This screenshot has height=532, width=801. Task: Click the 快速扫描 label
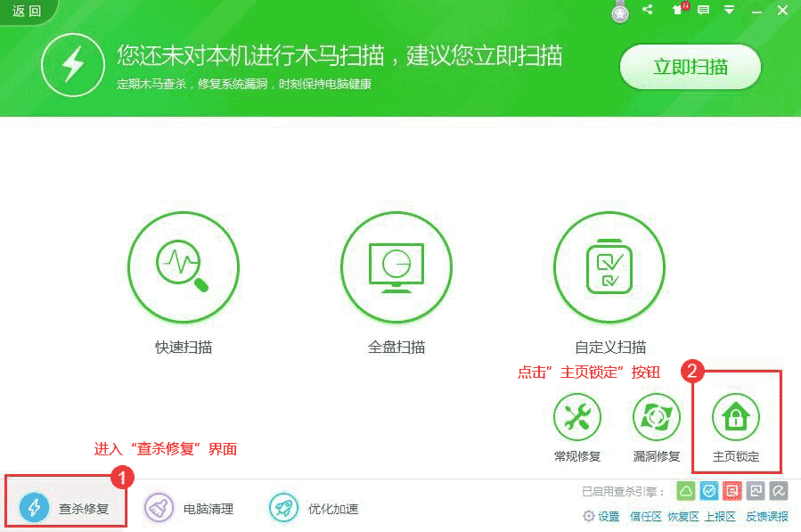coord(184,348)
